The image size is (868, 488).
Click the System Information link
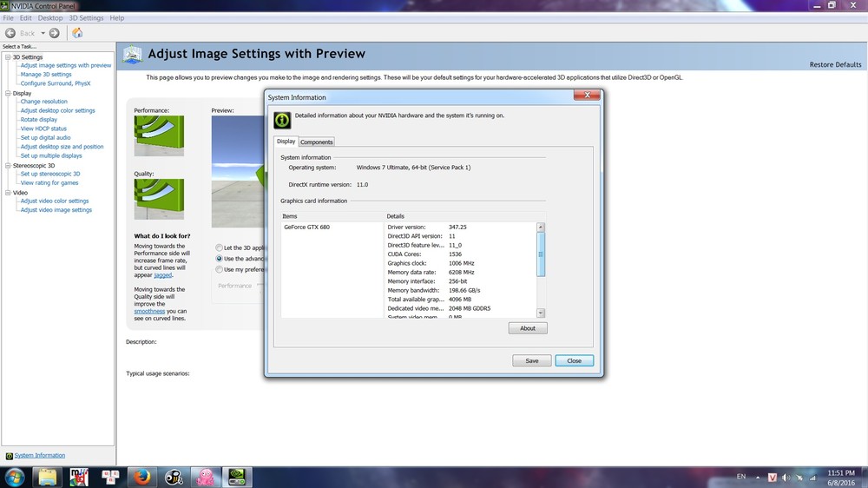click(39, 455)
